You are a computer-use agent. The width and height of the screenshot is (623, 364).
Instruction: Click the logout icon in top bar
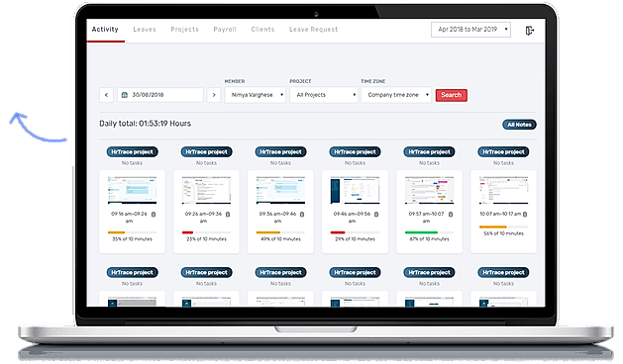530,31
